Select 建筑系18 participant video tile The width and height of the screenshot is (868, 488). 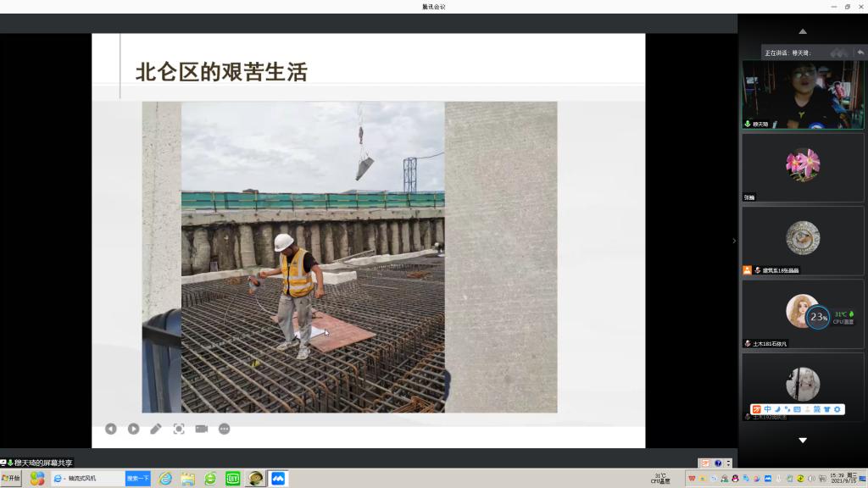(x=802, y=240)
